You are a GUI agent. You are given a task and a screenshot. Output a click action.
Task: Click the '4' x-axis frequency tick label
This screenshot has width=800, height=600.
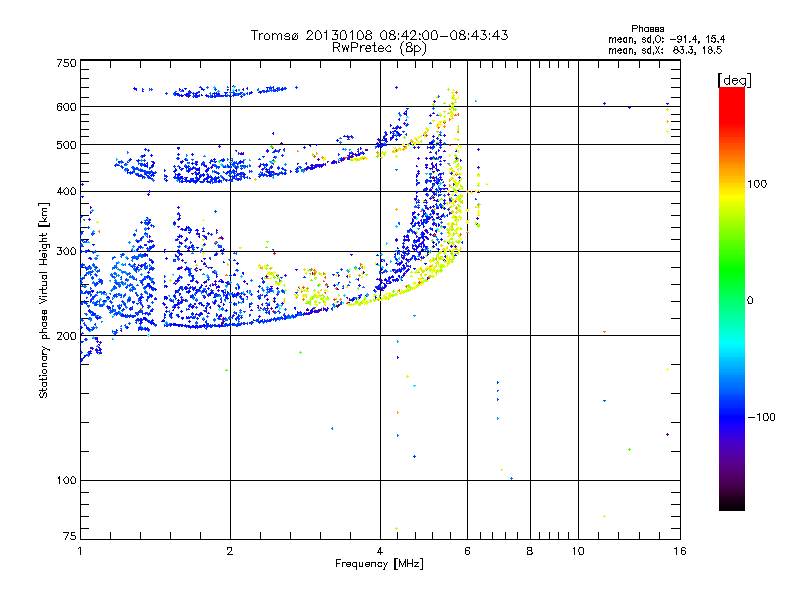[380, 551]
